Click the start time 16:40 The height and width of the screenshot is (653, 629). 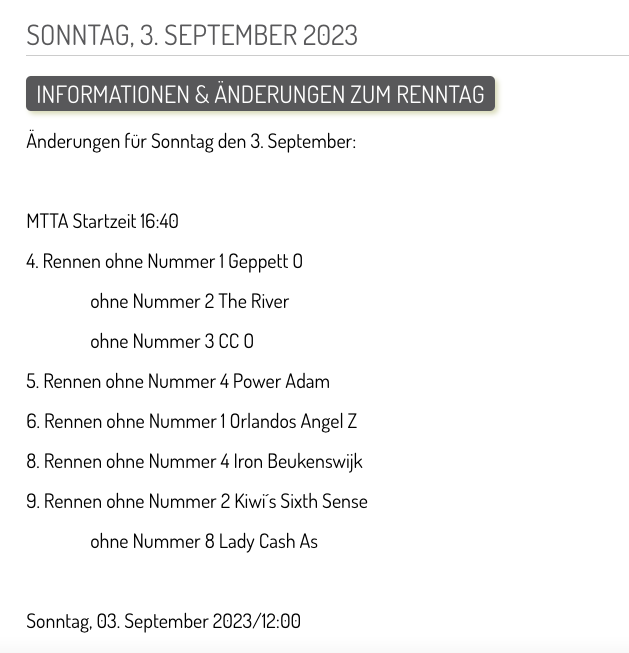coord(159,221)
